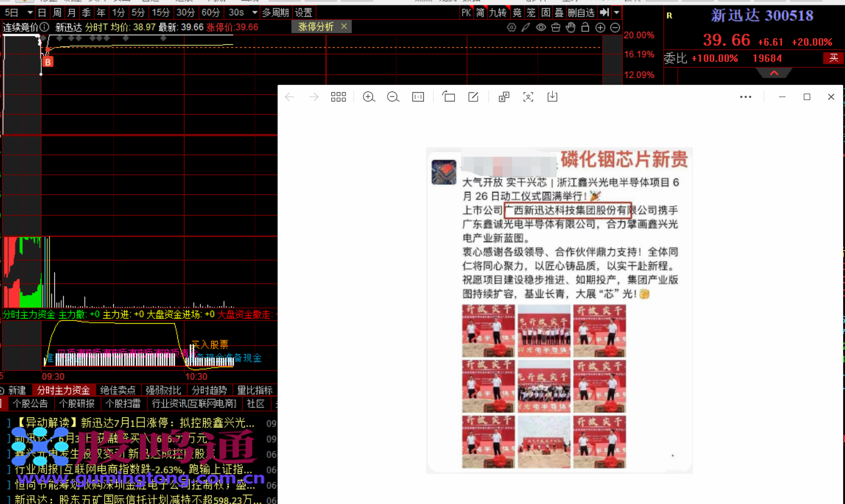Screen dimensions: 845x504
Task: Open the 5日 period dropdown
Action: click(30, 12)
